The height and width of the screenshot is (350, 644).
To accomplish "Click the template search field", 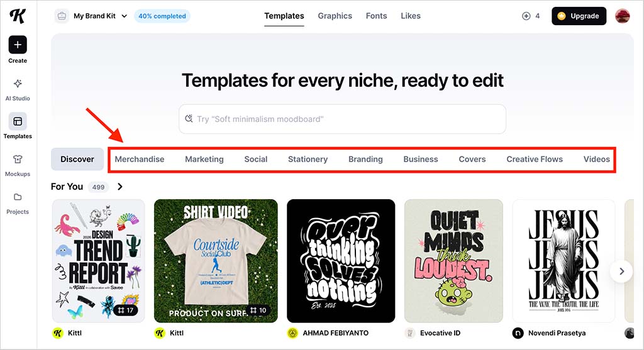I will (342, 119).
